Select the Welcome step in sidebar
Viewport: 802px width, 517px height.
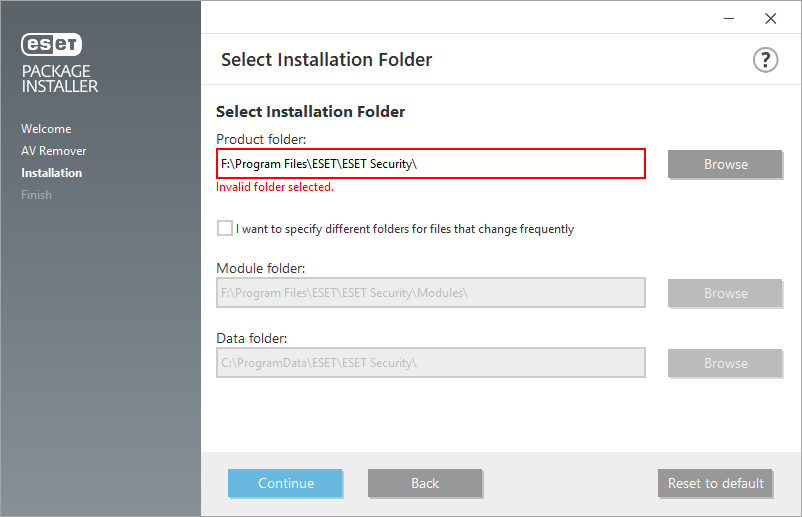point(46,129)
